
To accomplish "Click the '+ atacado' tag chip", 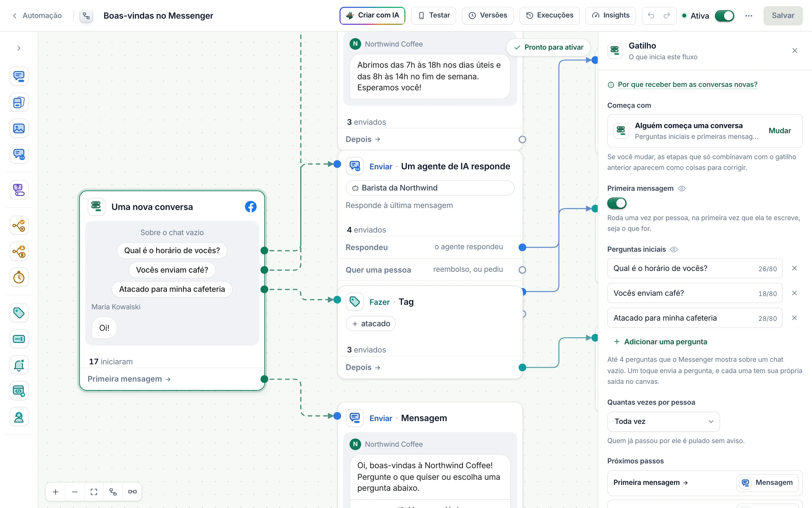I will 370,323.
